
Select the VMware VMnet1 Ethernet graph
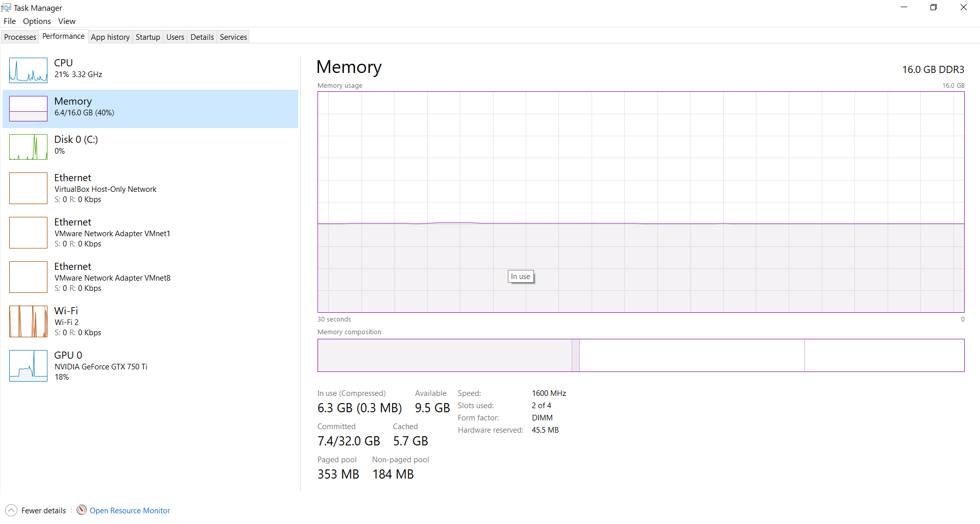click(28, 233)
